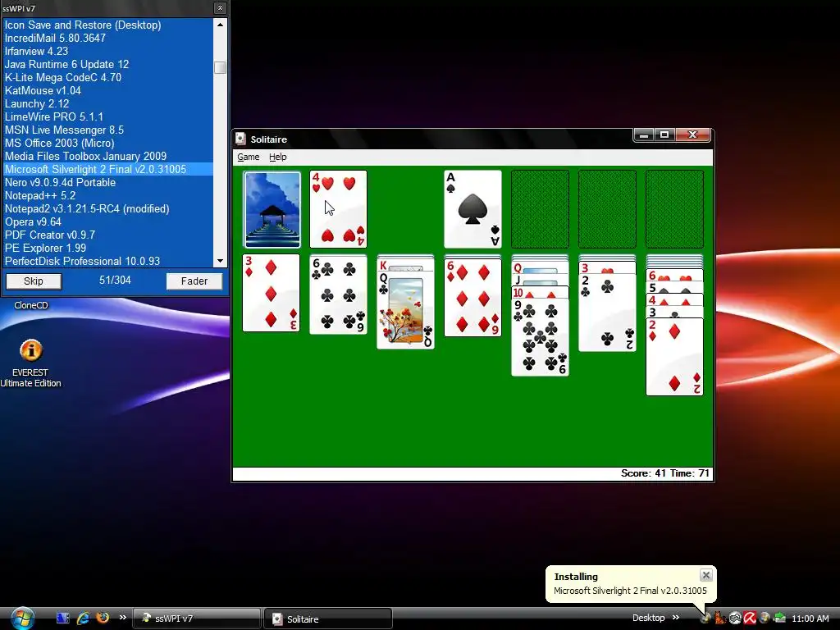Select 'IncrediMail 5.80.3647' in list
The image size is (840, 630).
(x=108, y=38)
